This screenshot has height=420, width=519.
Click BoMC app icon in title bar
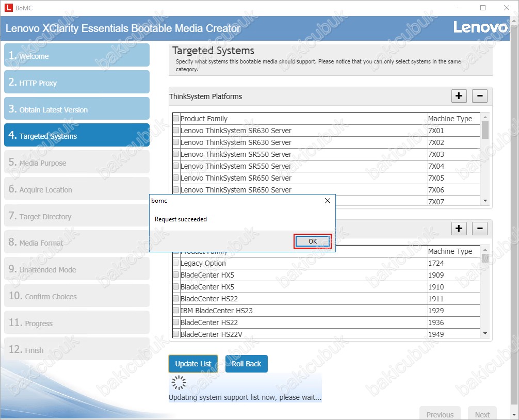[9, 8]
